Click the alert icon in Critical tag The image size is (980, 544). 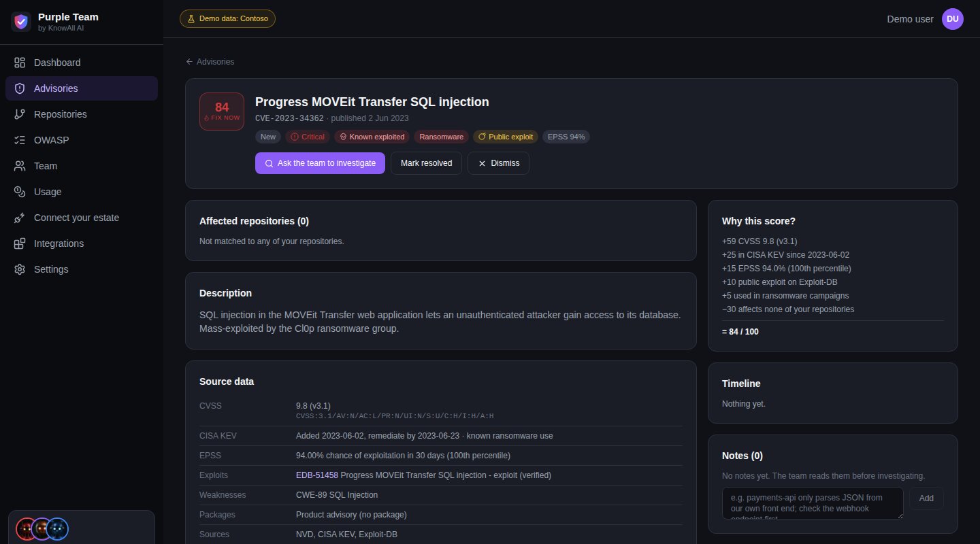(x=295, y=137)
